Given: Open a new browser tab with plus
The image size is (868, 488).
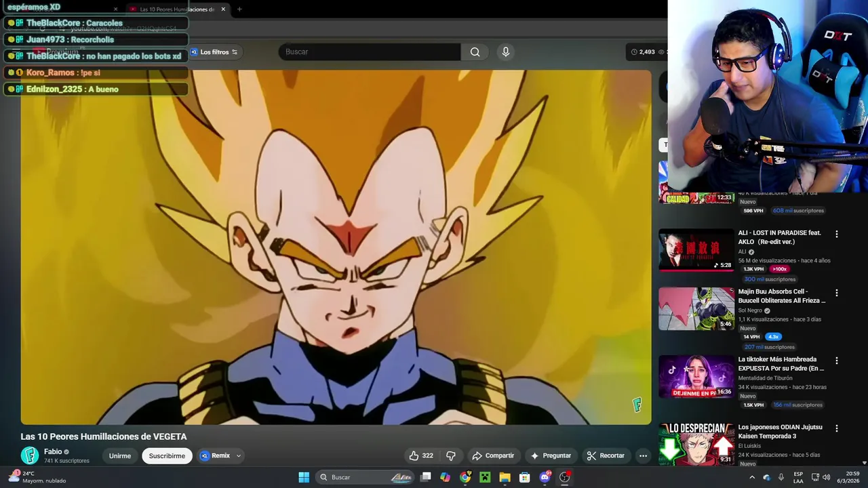Looking at the screenshot, I should [239, 9].
